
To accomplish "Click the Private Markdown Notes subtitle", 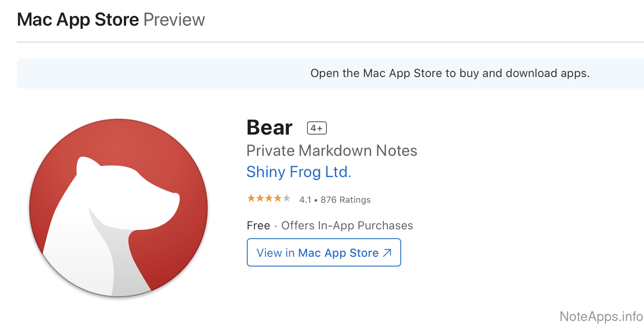I will coord(332,151).
